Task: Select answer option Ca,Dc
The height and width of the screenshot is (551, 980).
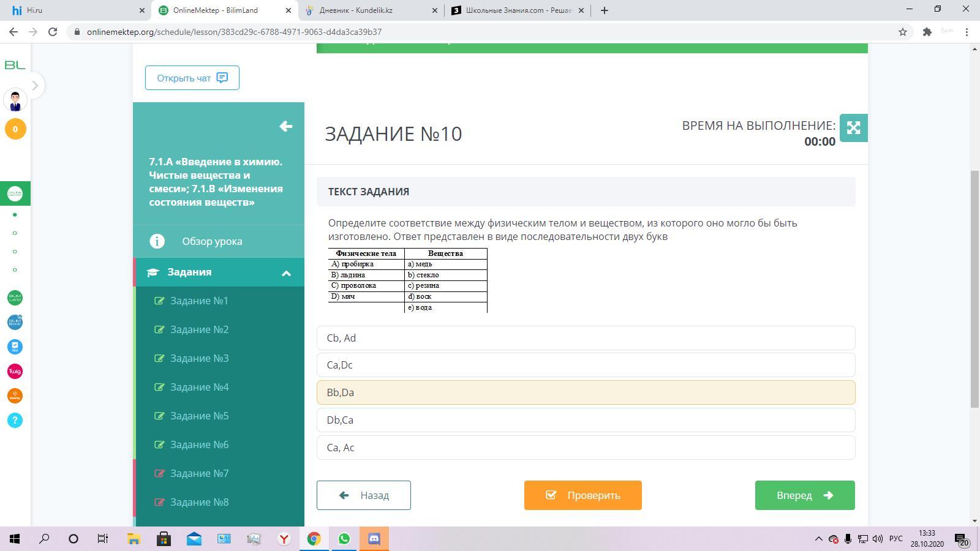Action: tap(586, 365)
